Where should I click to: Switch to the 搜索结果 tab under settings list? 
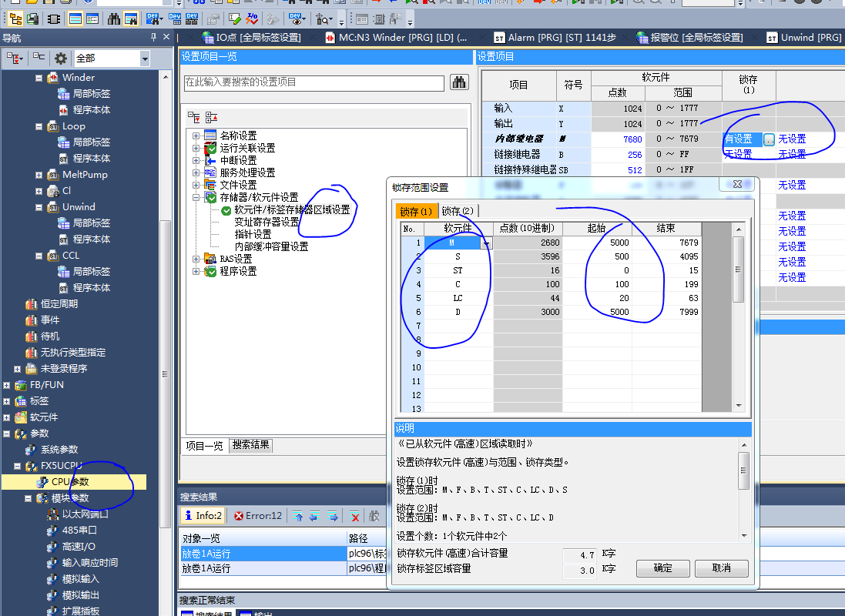251,445
